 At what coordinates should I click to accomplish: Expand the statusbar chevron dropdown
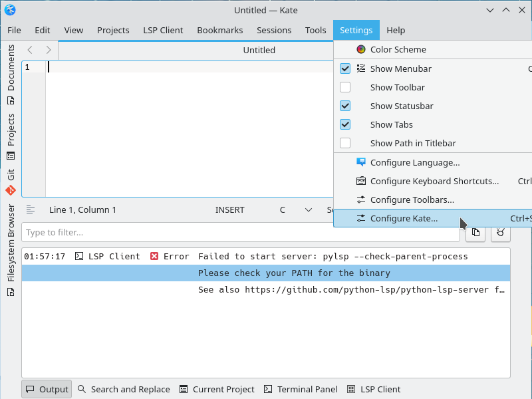coord(309,209)
